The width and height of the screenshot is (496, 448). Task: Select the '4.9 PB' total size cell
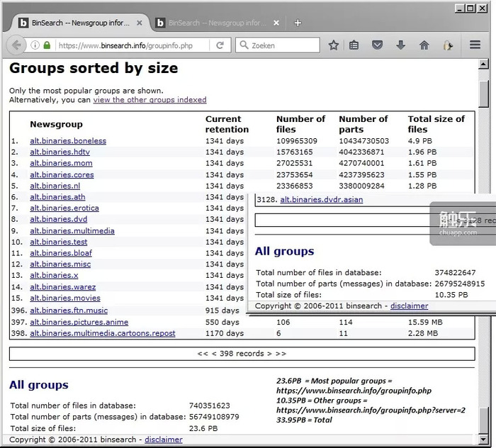click(419, 141)
